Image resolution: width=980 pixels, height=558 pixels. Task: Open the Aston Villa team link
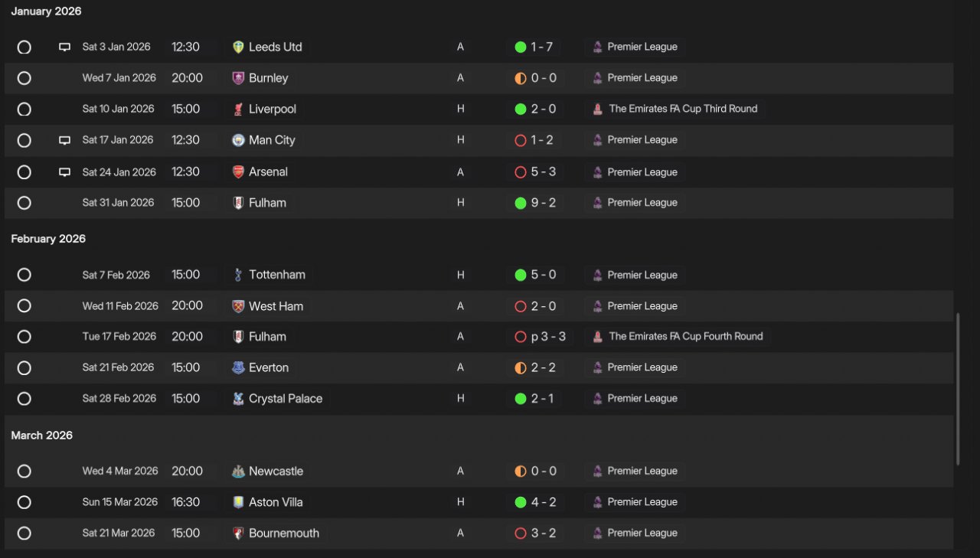pyautogui.click(x=276, y=502)
